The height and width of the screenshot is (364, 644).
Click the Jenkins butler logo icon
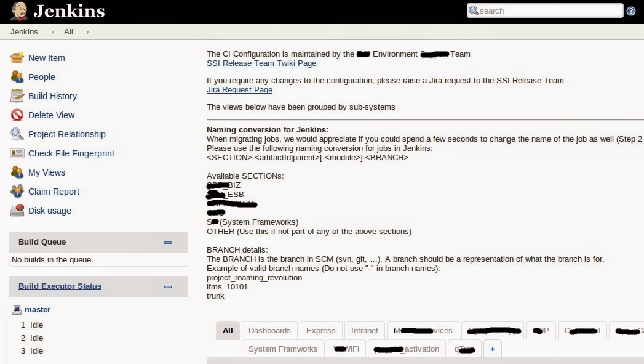(19, 11)
